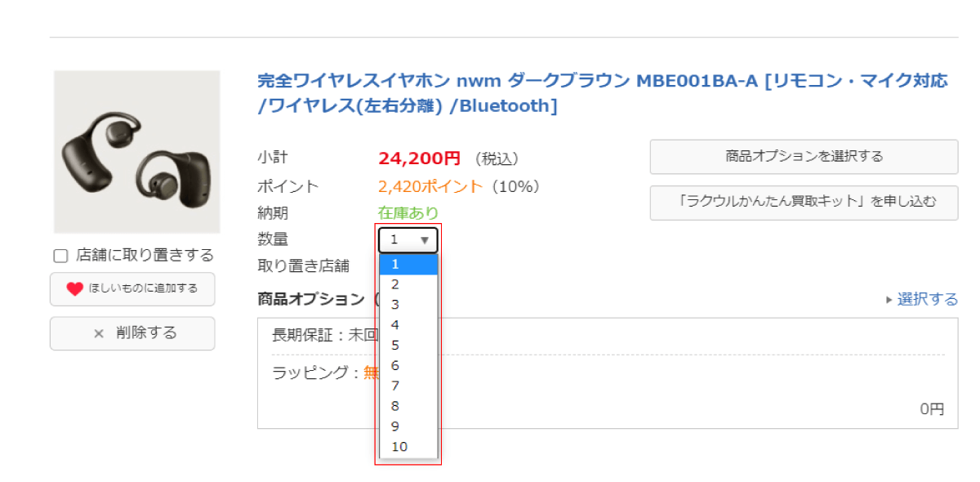
Task: Check the 店舗に取り置きする checkbox
Action: click(60, 256)
